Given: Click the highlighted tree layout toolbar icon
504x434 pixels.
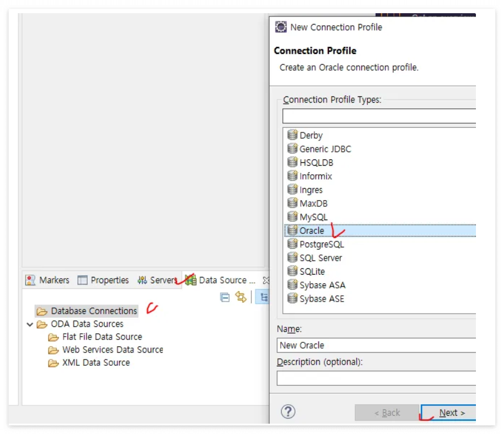Looking at the screenshot, I should [x=263, y=297].
